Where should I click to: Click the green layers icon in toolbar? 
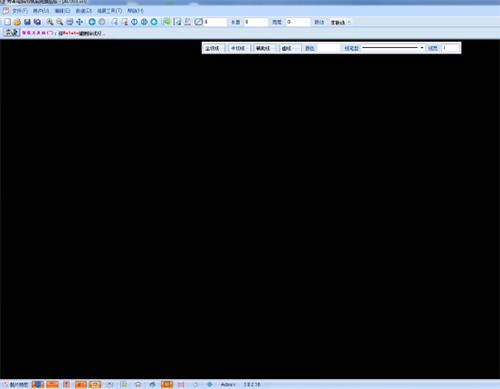(x=167, y=22)
